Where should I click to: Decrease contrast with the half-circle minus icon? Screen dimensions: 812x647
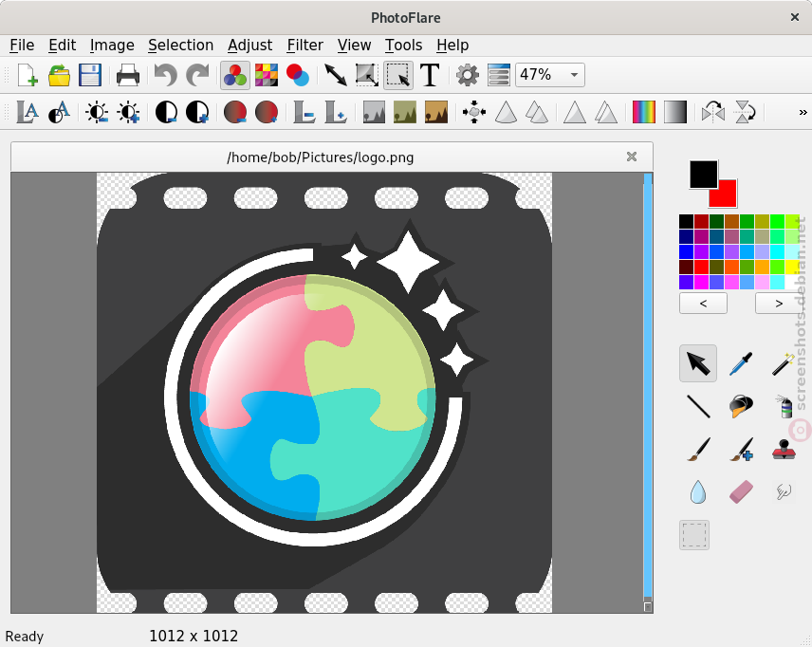(x=166, y=112)
